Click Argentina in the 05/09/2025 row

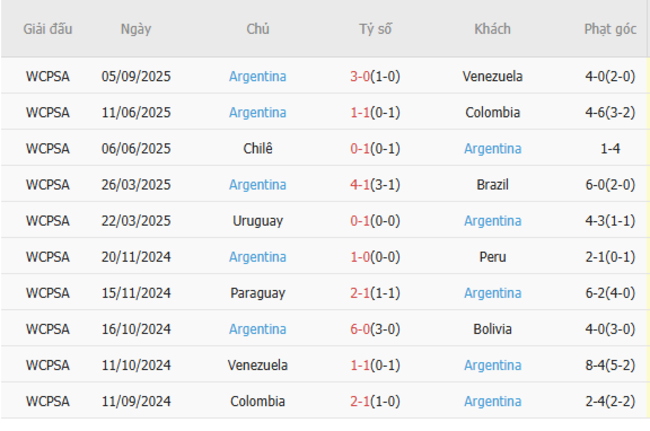tap(257, 77)
